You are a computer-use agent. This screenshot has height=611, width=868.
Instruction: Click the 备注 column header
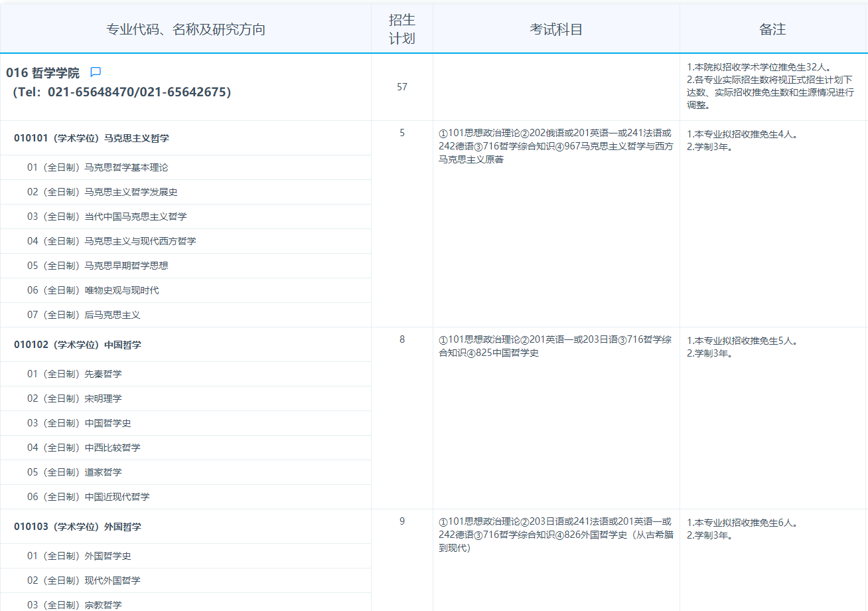pyautogui.click(x=772, y=29)
